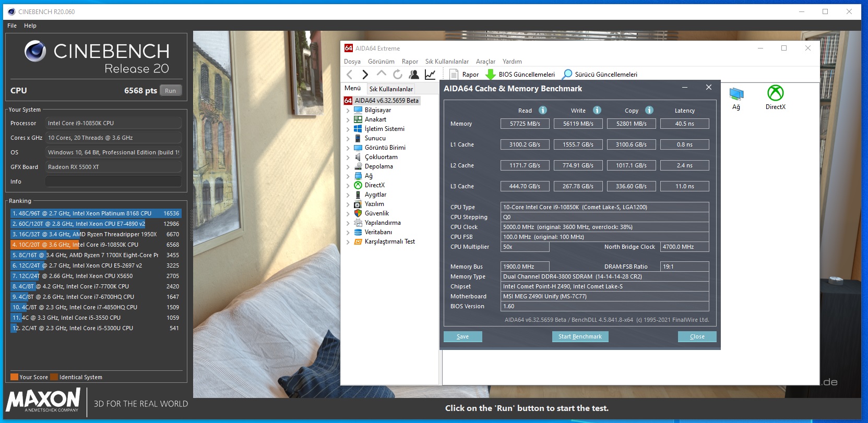Click the benchmark dialog Close button

tap(697, 337)
